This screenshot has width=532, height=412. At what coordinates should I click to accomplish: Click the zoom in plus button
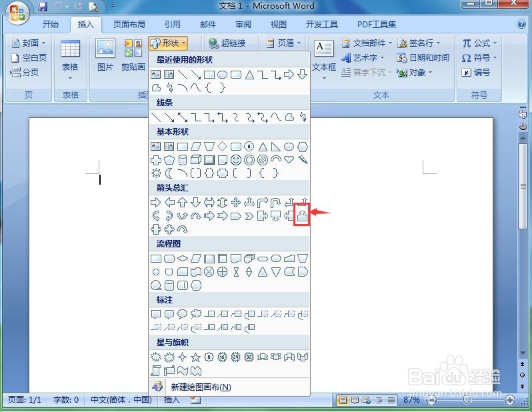pyautogui.click(x=509, y=400)
